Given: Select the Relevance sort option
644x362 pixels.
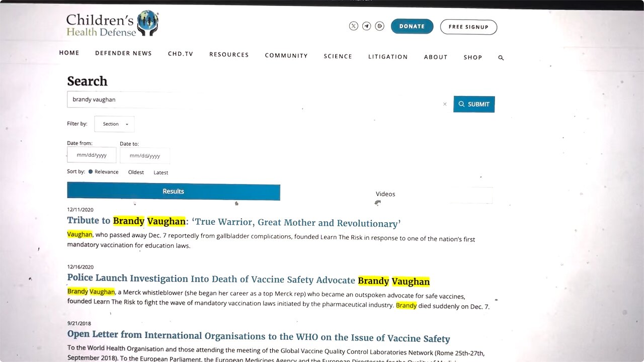Looking at the screenshot, I should [x=104, y=172].
